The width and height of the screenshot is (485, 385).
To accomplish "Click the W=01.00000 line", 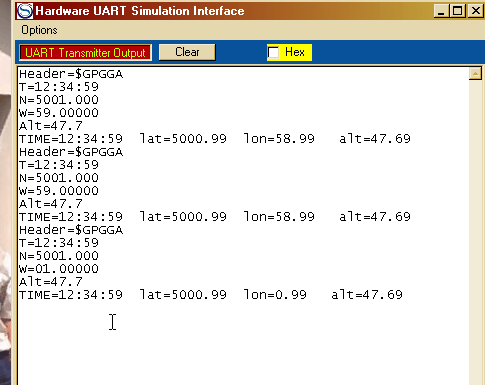I will (59, 269).
